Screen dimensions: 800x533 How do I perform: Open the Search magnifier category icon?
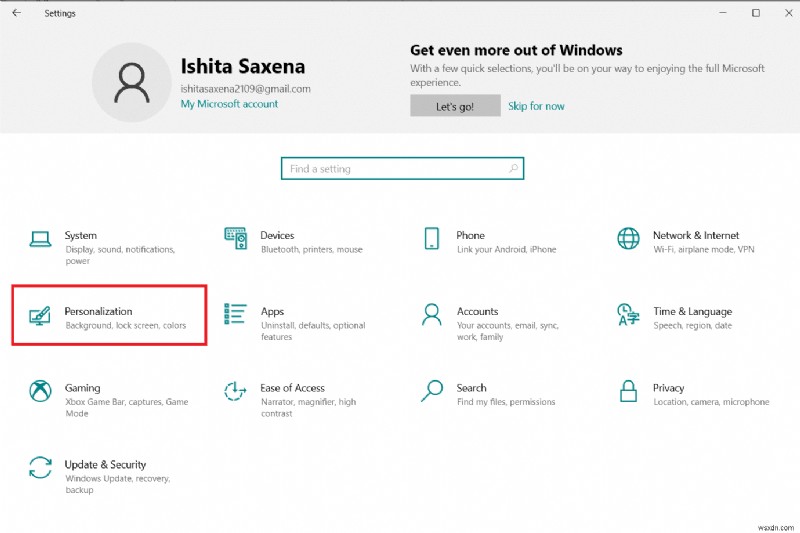coord(432,390)
